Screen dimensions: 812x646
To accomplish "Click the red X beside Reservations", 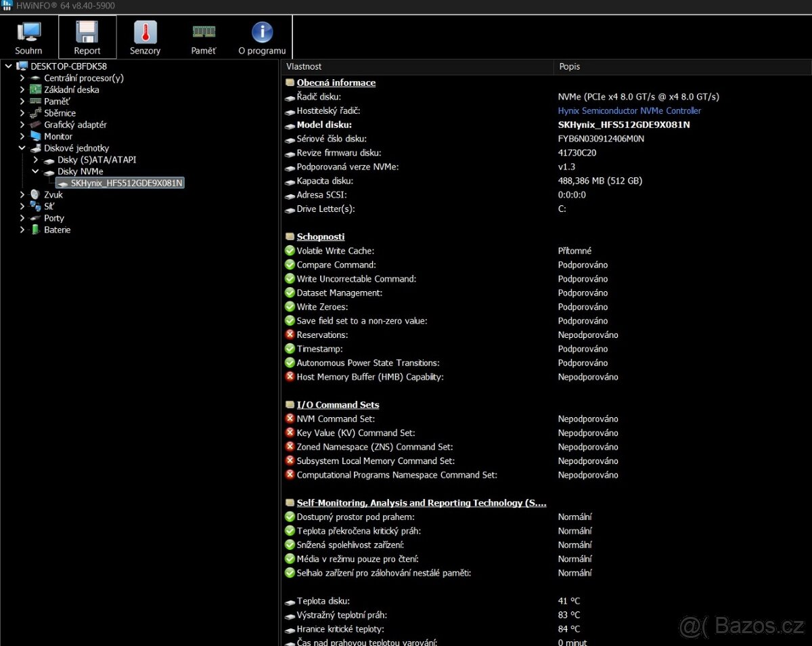I will tap(290, 335).
